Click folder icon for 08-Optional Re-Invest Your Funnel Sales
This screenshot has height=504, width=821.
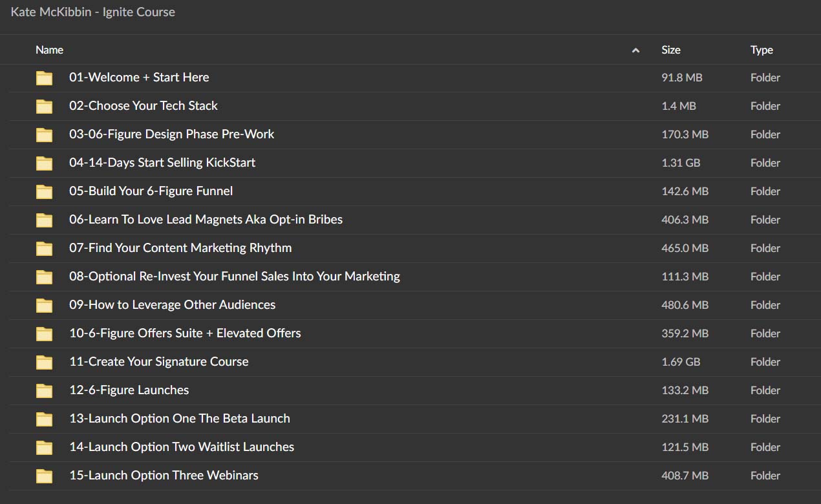(x=44, y=277)
